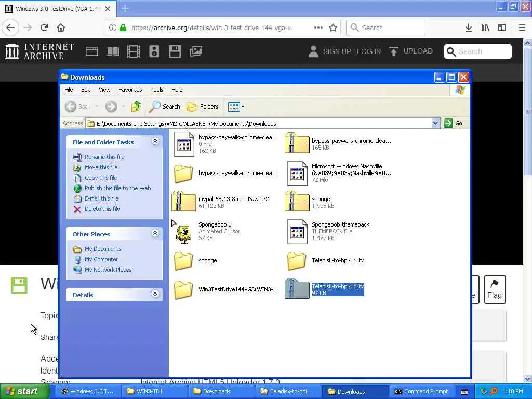Open Firefox downloads arrow icon
532x399 pixels.
coord(469,28)
